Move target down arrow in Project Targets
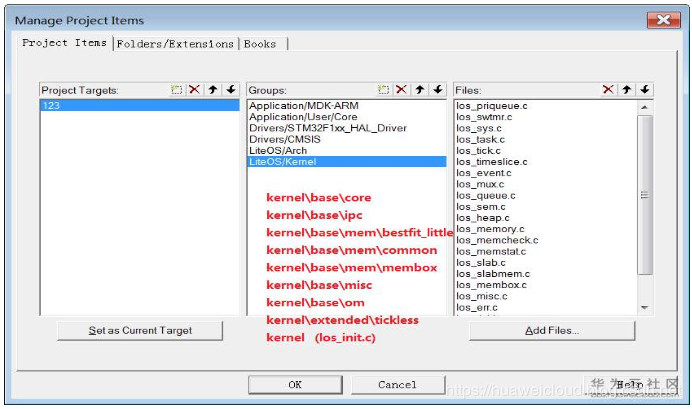Viewport: 692px width, 409px height. (231, 90)
